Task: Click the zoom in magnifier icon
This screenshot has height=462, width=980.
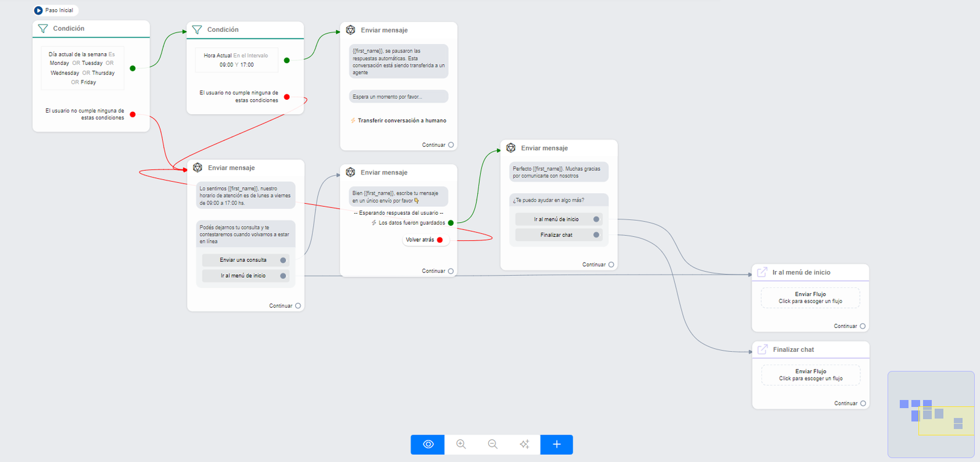Action: coord(461,444)
